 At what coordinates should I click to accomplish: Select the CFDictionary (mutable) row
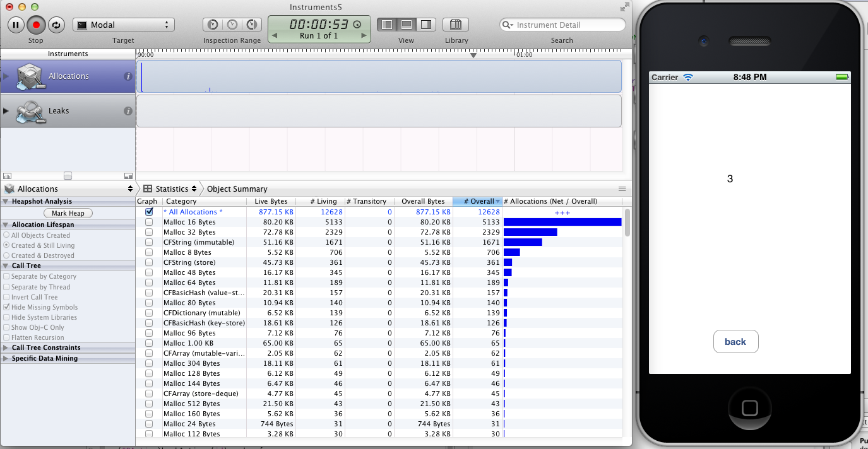379,313
